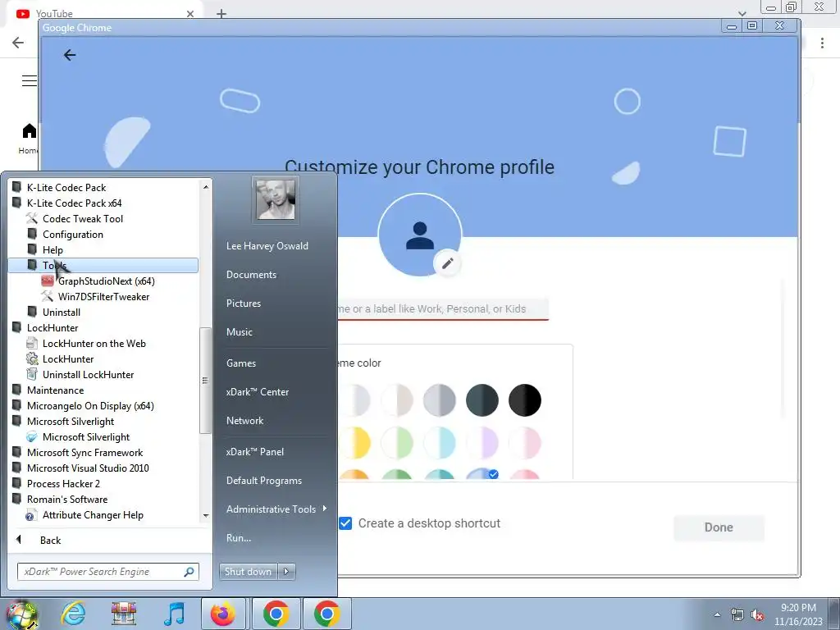Select Uninstall LockHunter

coord(88,374)
